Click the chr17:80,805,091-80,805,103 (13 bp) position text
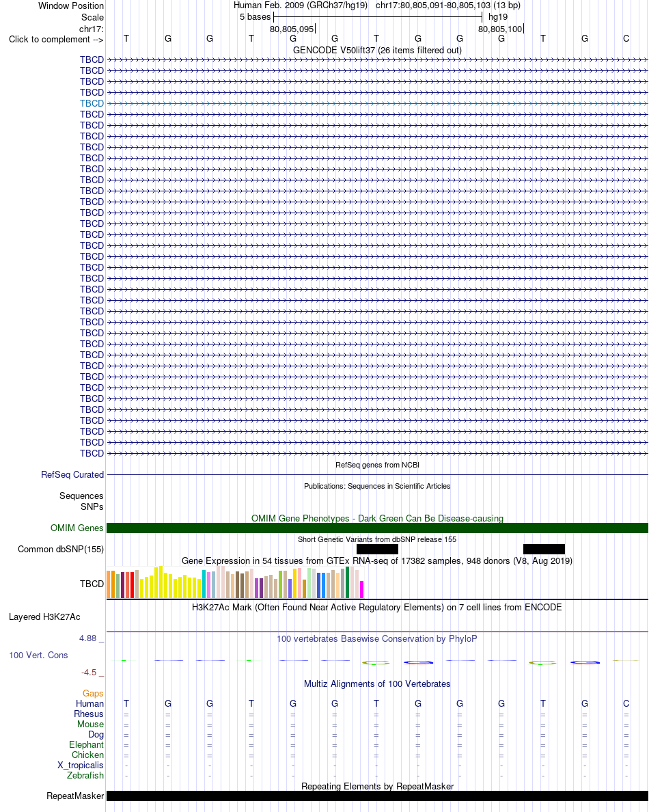Image resolution: width=649 pixels, height=812 pixels. coord(448,5)
